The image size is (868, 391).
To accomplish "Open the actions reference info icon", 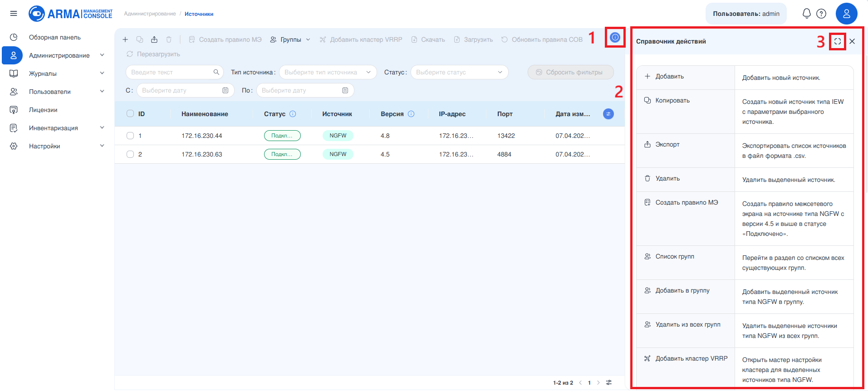I will pos(615,37).
